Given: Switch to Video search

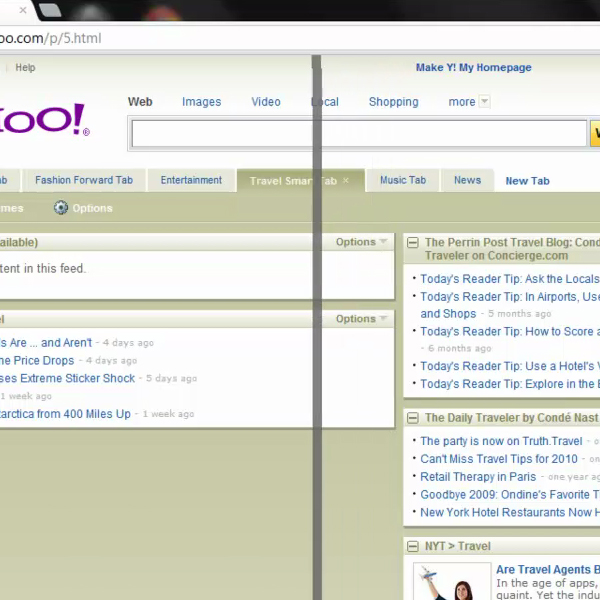Looking at the screenshot, I should pos(266,102).
